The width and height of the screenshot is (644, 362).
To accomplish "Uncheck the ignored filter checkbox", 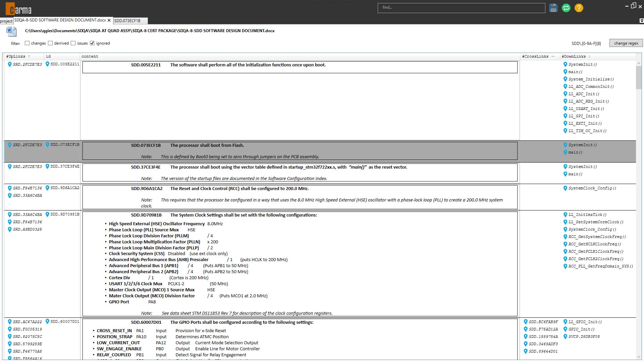I will pos(92,43).
